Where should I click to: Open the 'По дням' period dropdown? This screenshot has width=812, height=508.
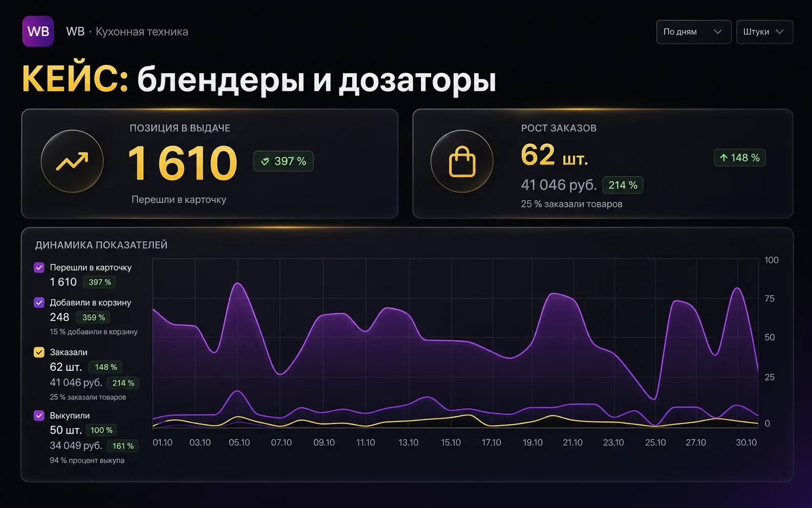click(x=694, y=32)
